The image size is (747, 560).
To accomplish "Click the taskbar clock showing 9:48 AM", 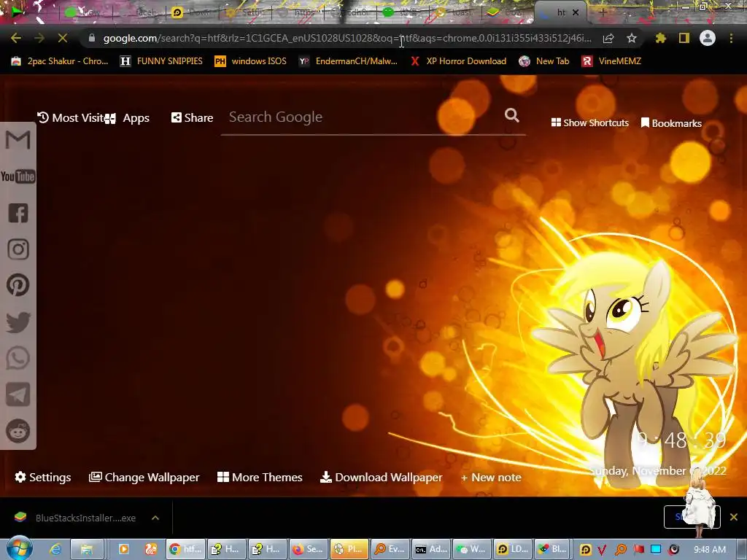I will [x=709, y=550].
